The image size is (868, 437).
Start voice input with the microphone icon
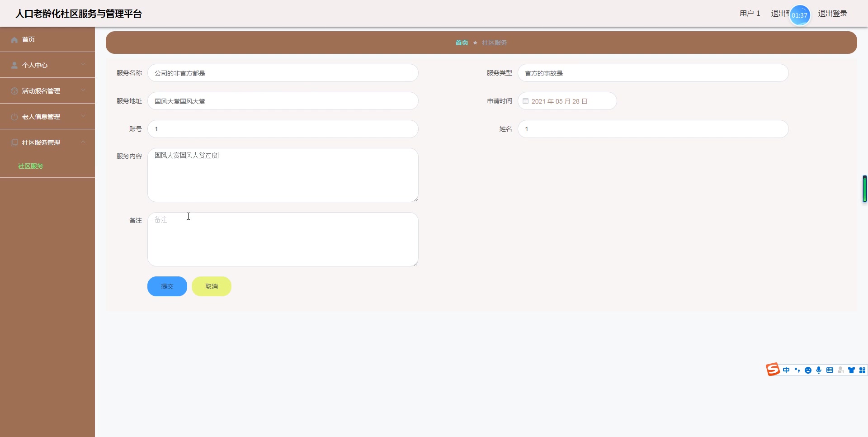(x=819, y=370)
